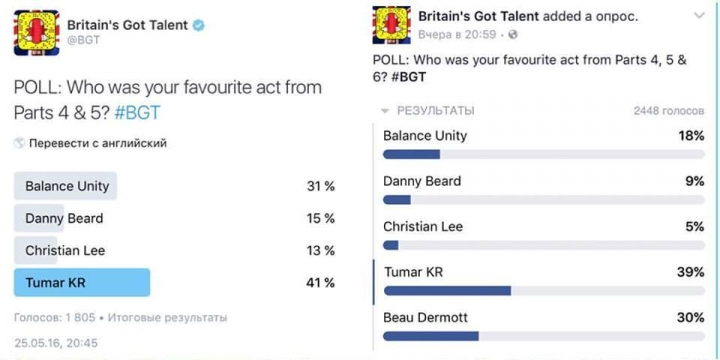Click the Balance Unity 18% result bar
Image resolution: width=720 pixels, height=360 pixels.
click(x=544, y=154)
